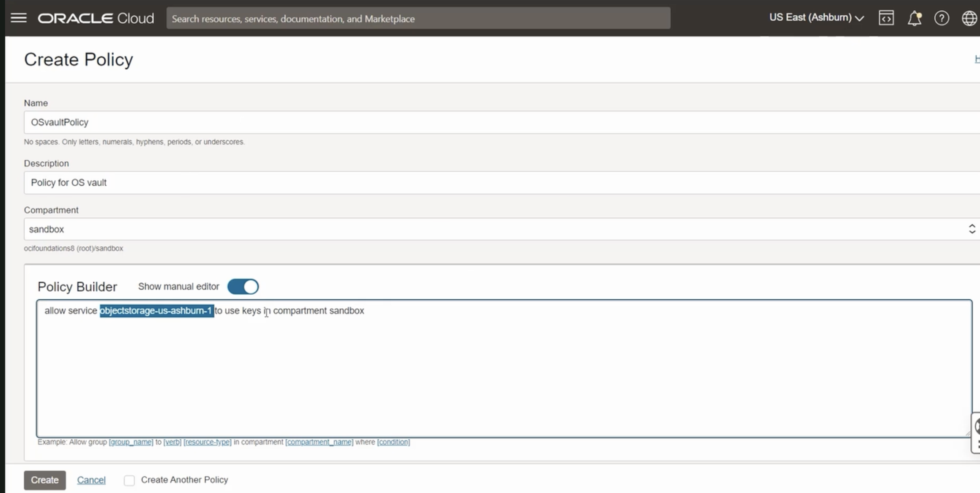Check the Create Another Policy checkbox
The height and width of the screenshot is (493, 980).
pos(129,480)
